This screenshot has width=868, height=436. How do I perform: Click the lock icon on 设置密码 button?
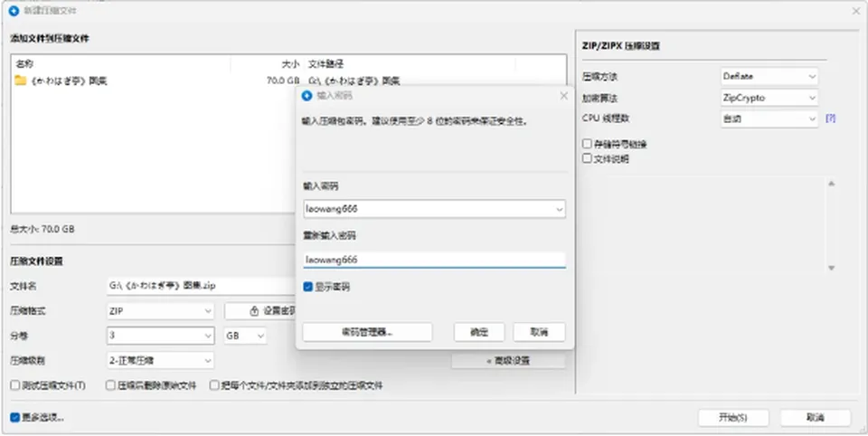click(254, 311)
